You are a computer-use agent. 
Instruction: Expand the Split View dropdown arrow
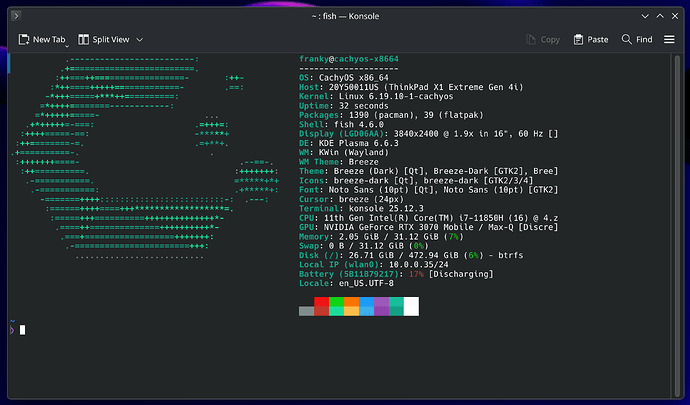[139, 40]
